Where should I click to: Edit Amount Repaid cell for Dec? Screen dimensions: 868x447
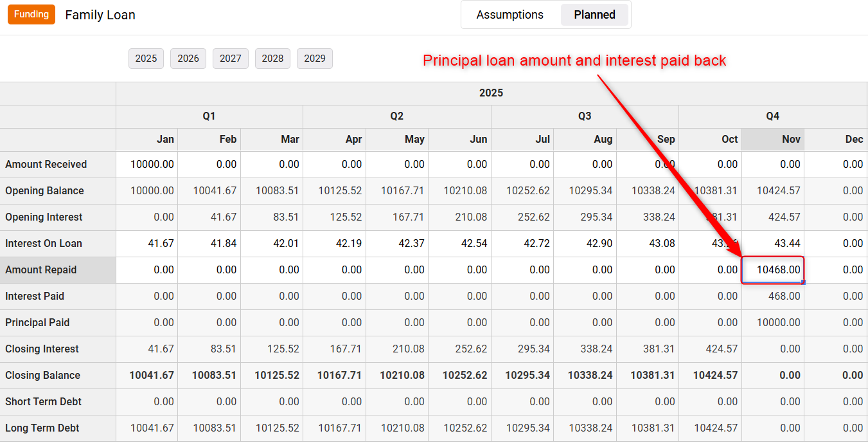pyautogui.click(x=836, y=270)
